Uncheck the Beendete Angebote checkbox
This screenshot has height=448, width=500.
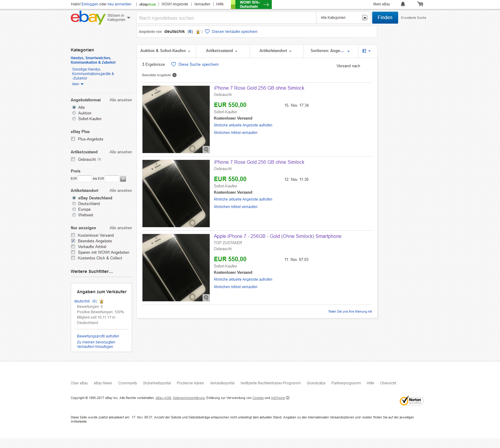73,241
